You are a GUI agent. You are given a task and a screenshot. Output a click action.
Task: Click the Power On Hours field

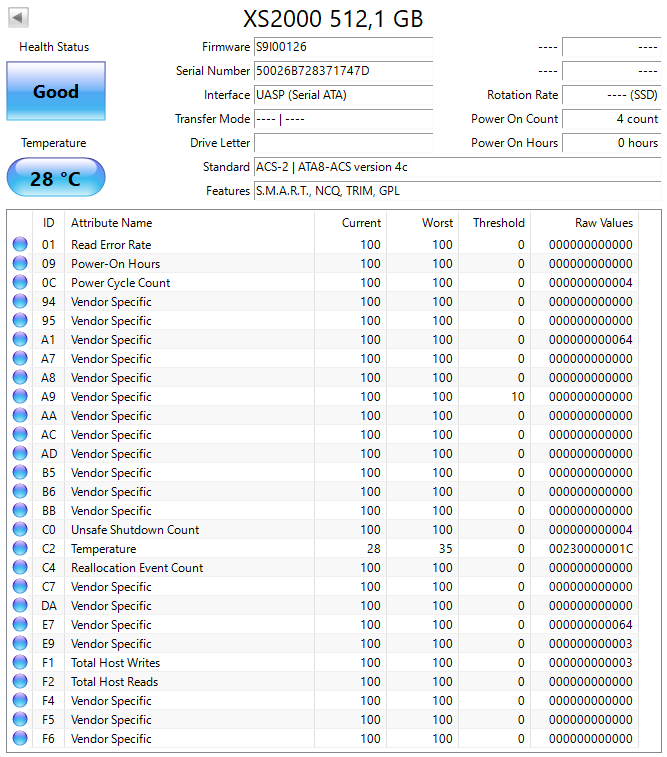[611, 143]
